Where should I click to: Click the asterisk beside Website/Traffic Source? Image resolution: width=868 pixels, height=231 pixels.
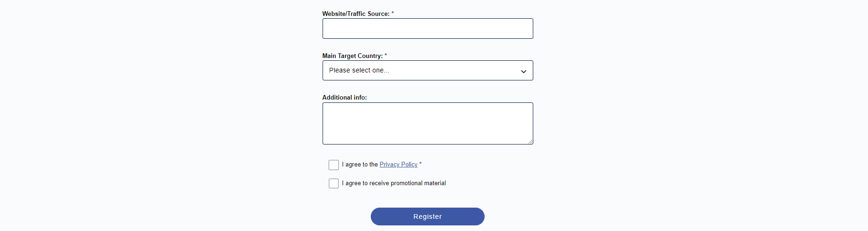[393, 13]
